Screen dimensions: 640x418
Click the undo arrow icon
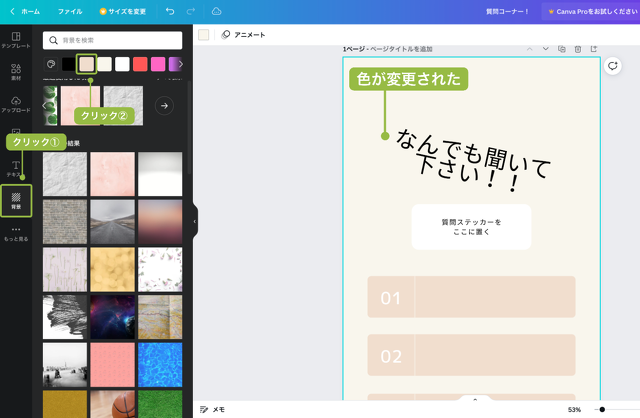tap(170, 11)
